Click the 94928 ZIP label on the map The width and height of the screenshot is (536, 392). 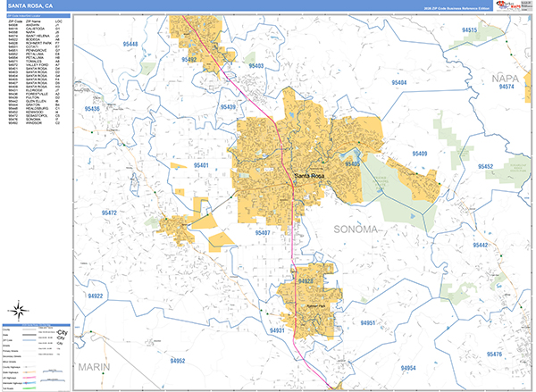pos(306,281)
